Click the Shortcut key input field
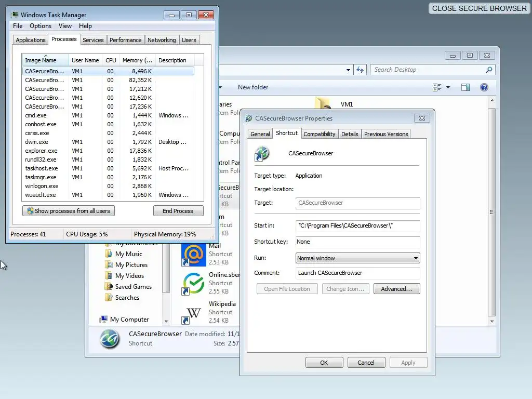 [x=357, y=242]
